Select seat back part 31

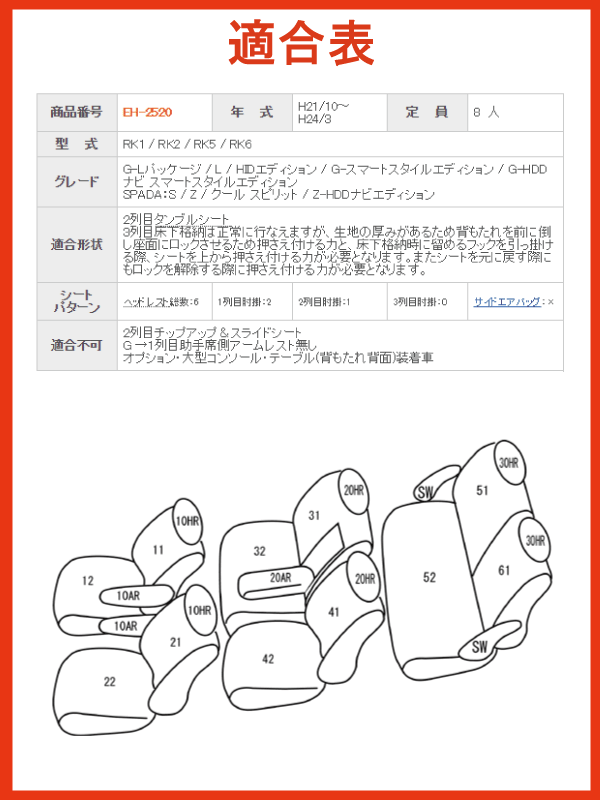click(x=314, y=515)
